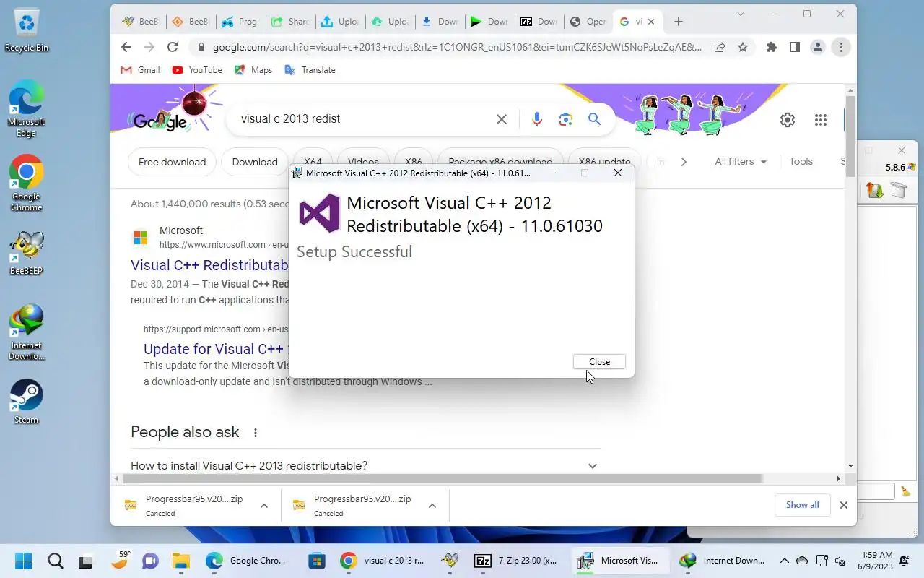Reload the Google search page
Image resolution: width=924 pixels, height=578 pixels.
pos(173,47)
